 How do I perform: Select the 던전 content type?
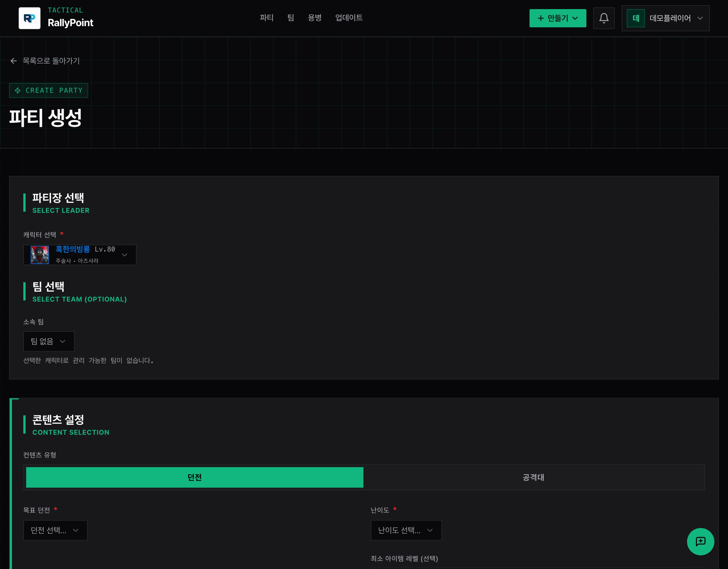click(x=195, y=477)
